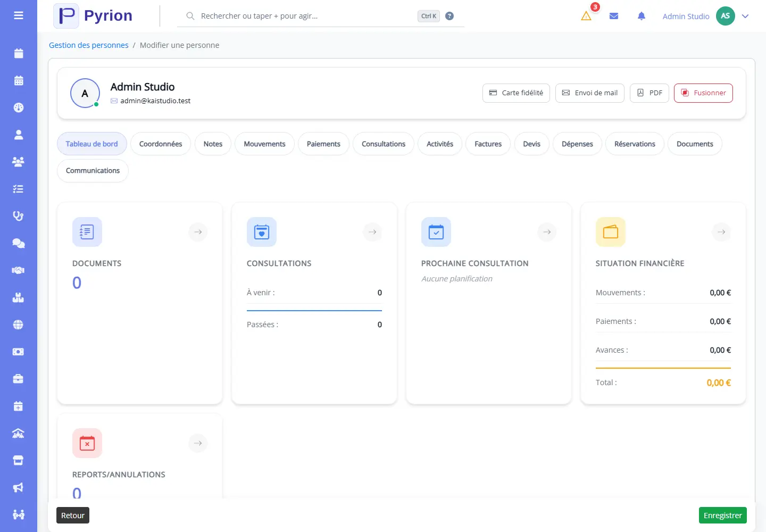Screen dimensions: 766x532
Task: Open the two-people exchange icon at sidebar bottom
Action: (19, 515)
